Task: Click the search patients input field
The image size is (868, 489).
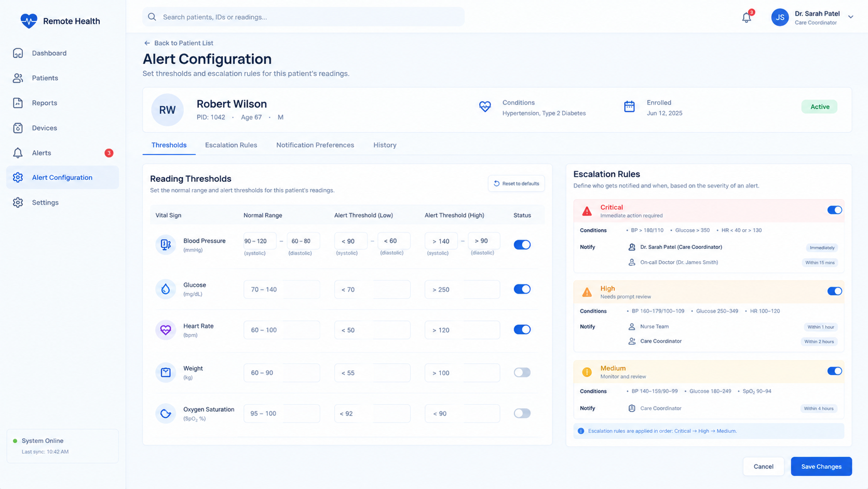Action: pyautogui.click(x=304, y=17)
